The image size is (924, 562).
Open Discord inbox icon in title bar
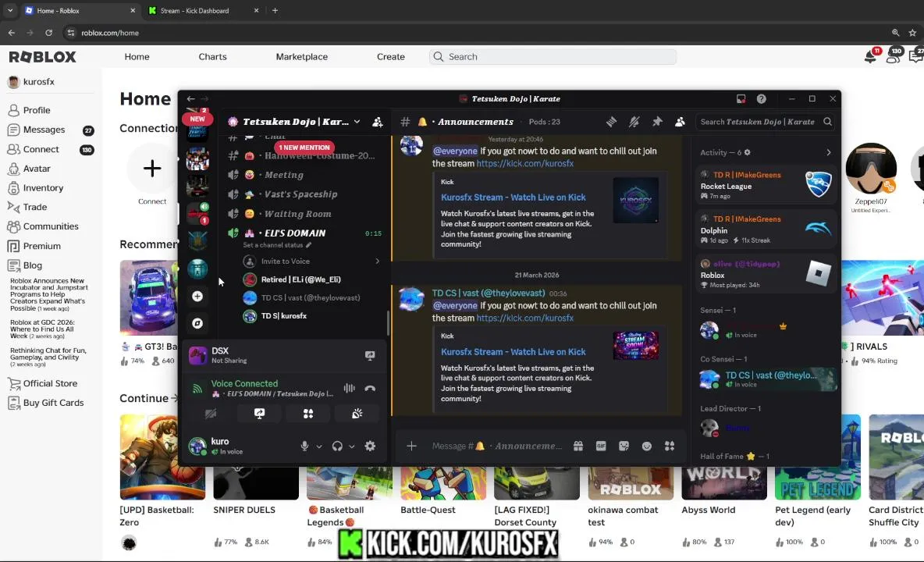[x=741, y=99]
